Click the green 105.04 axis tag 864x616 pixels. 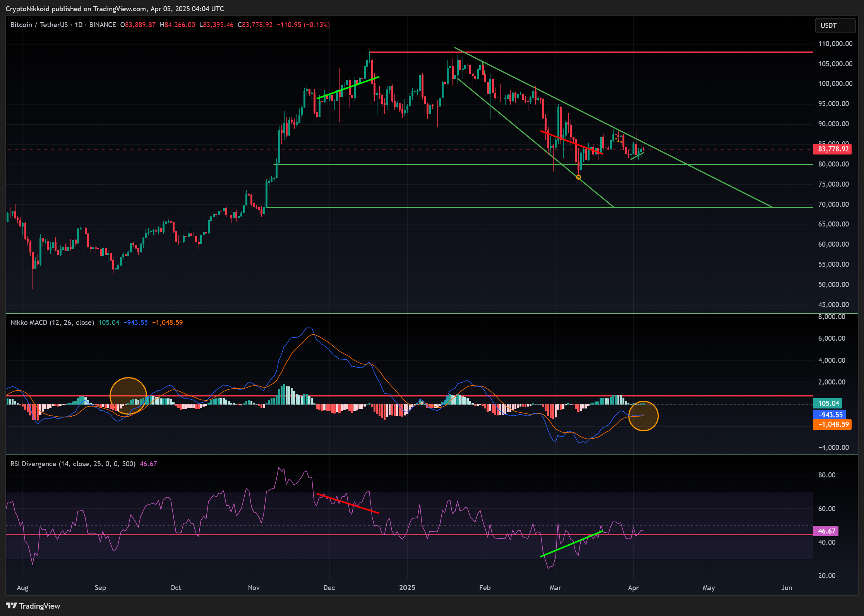tap(828, 403)
